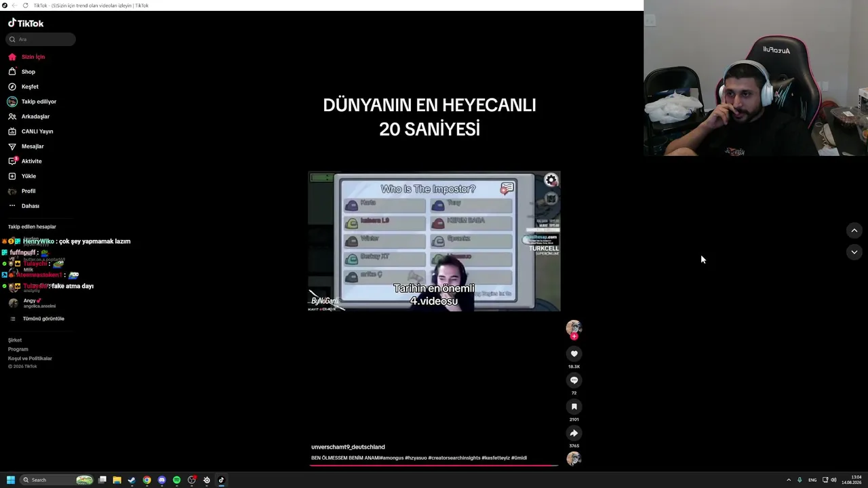868x488 pixels.
Task: Skip to next video with down arrow
Action: click(854, 252)
